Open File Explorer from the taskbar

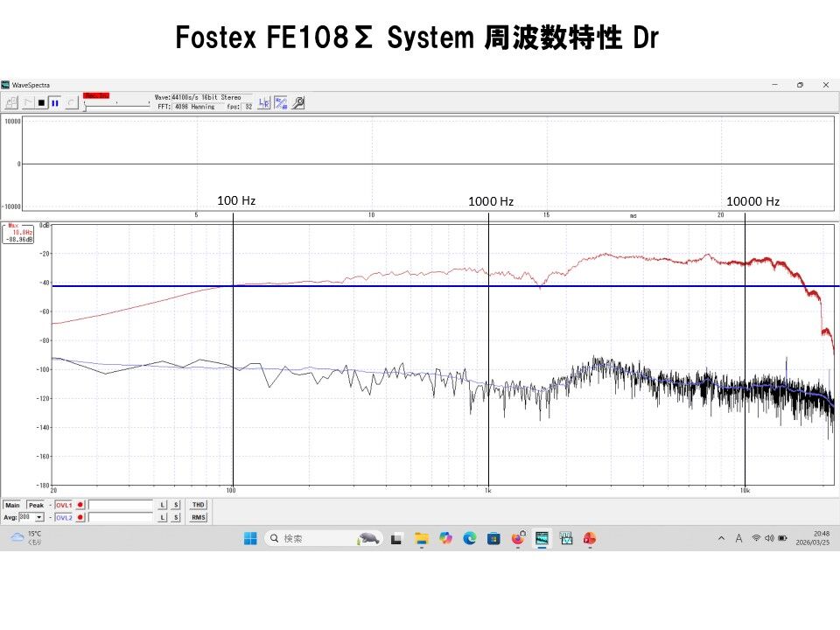click(422, 538)
